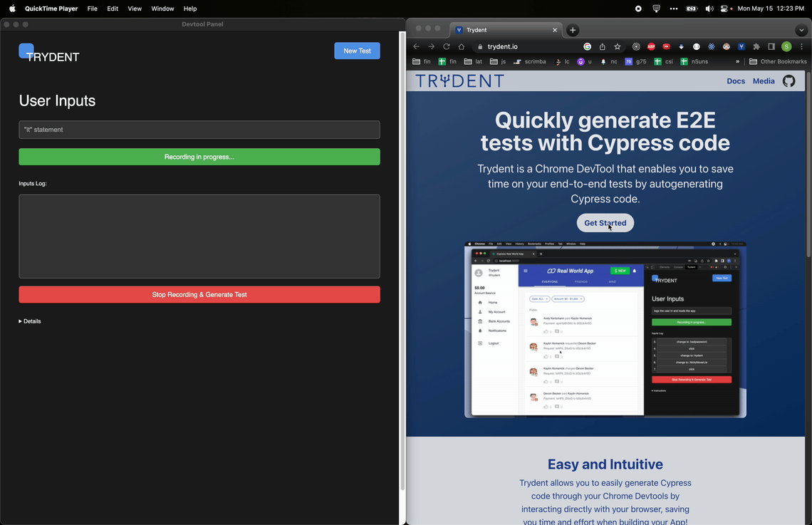812x525 pixels.
Task: Go forward in browser history
Action: (431, 46)
